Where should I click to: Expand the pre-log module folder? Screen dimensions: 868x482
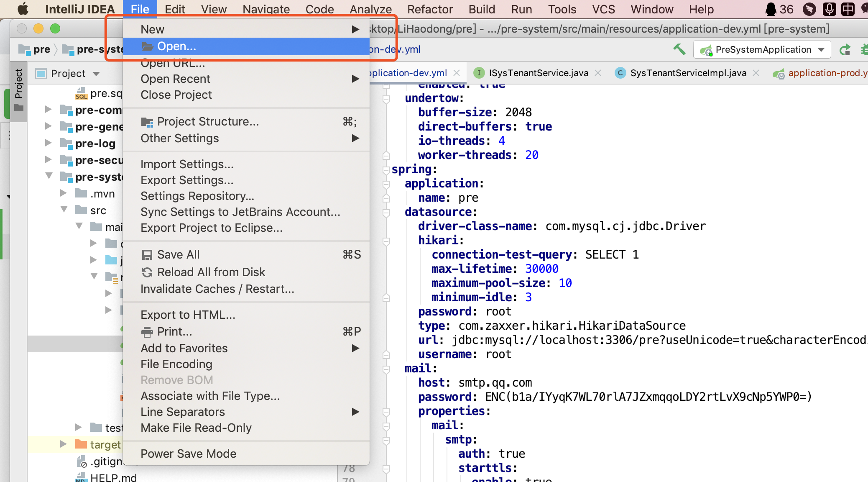[x=48, y=143]
